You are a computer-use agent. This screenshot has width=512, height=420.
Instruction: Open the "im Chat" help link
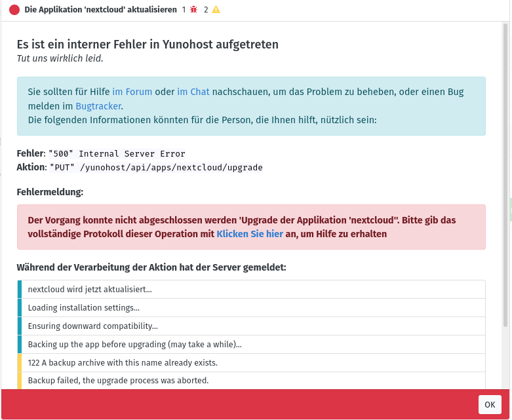(x=193, y=92)
